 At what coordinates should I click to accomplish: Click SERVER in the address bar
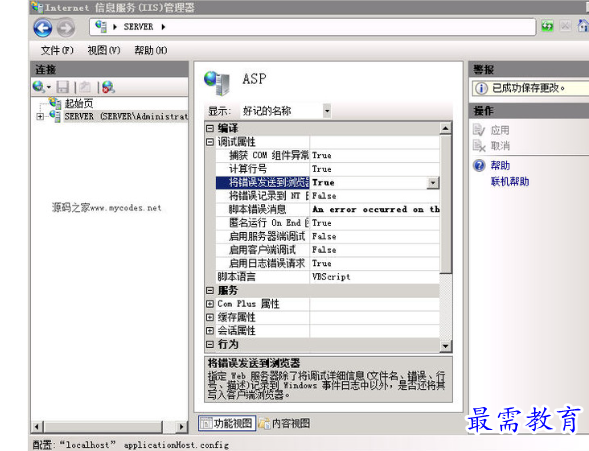tap(138, 27)
